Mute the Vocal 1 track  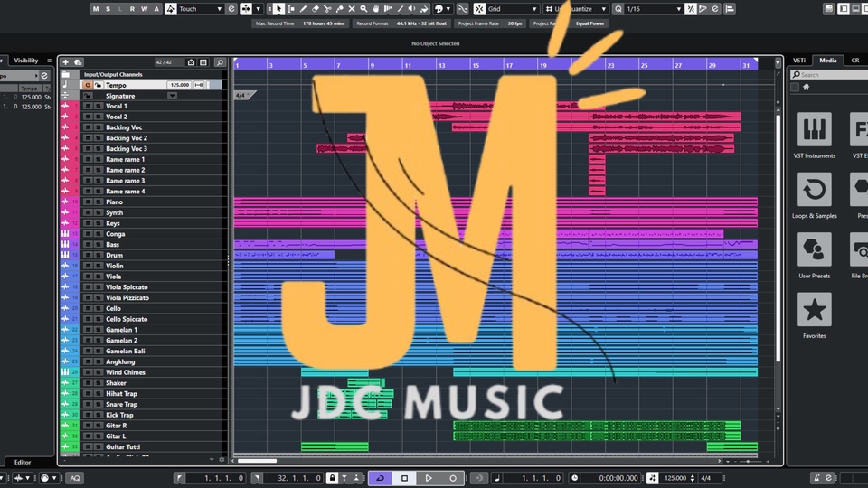[x=88, y=107]
